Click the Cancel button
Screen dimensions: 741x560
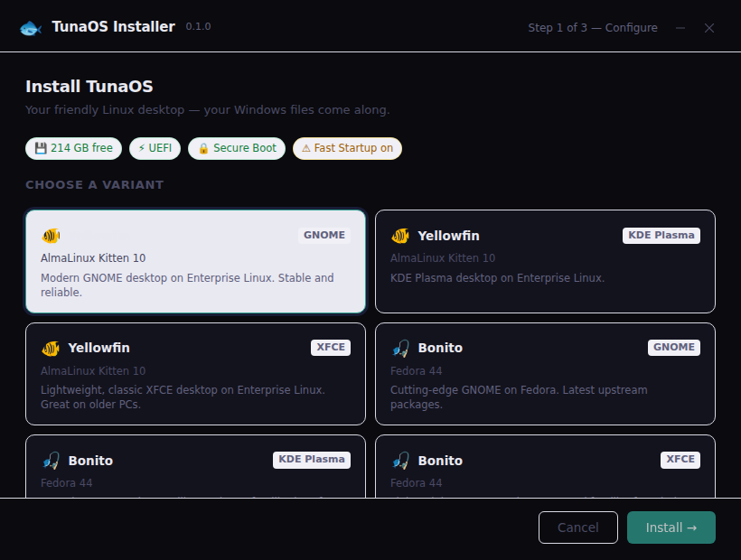click(x=578, y=527)
